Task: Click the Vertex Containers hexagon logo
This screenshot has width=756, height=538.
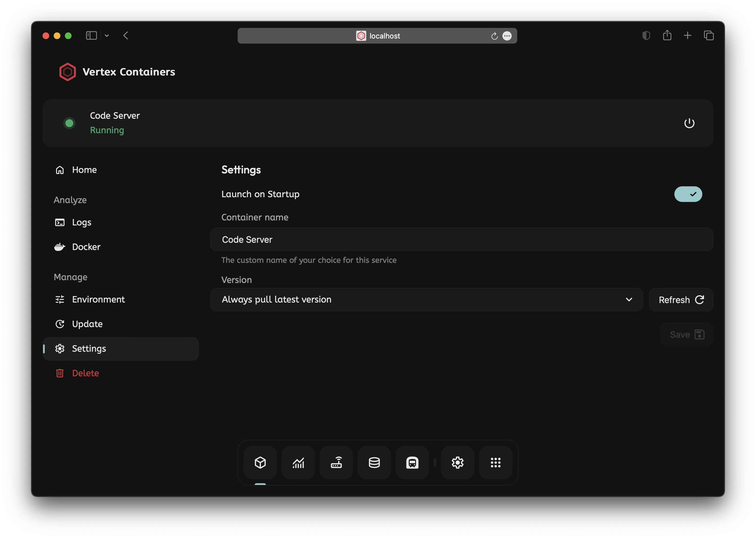Action: (x=67, y=72)
